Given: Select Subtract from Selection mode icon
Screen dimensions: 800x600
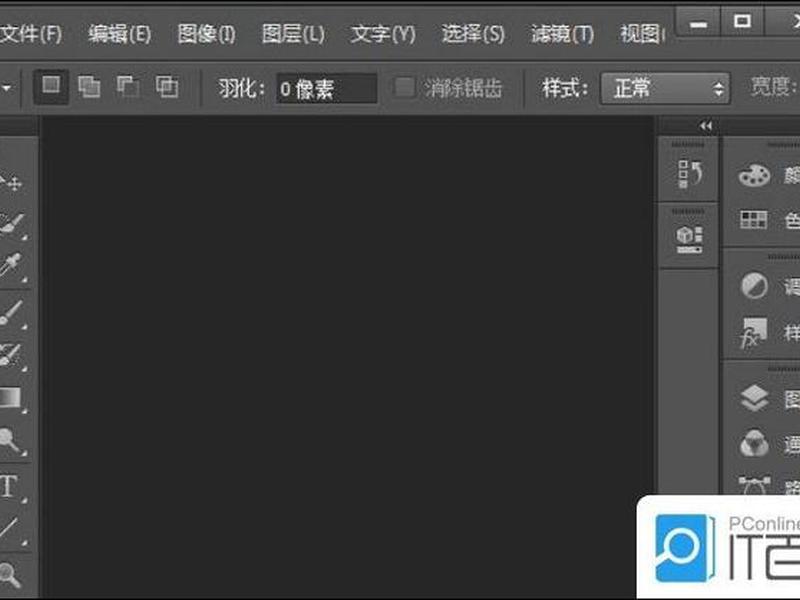Looking at the screenshot, I should click(128, 87).
